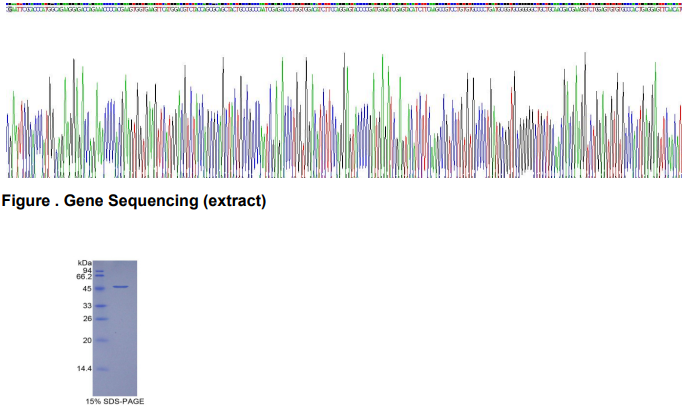Image resolution: width=689 pixels, height=412 pixels.
Task: Click the "94" marker label
Action: (x=87, y=271)
